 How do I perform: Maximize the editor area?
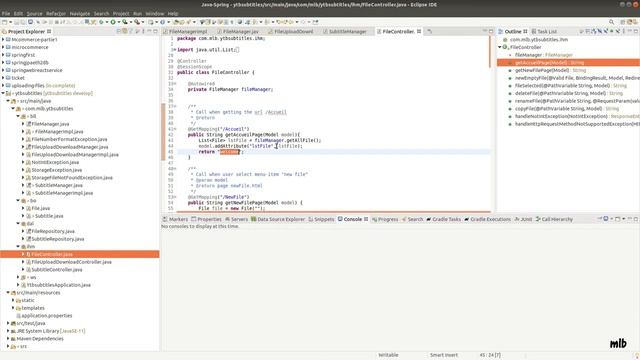491,31
